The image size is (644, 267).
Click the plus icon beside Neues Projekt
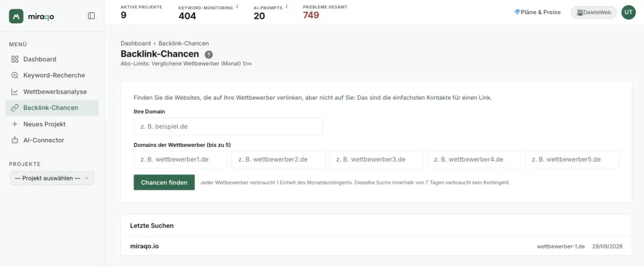click(x=15, y=124)
